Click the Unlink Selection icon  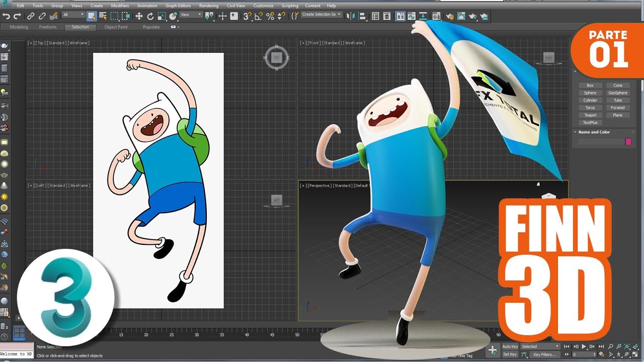click(42, 16)
